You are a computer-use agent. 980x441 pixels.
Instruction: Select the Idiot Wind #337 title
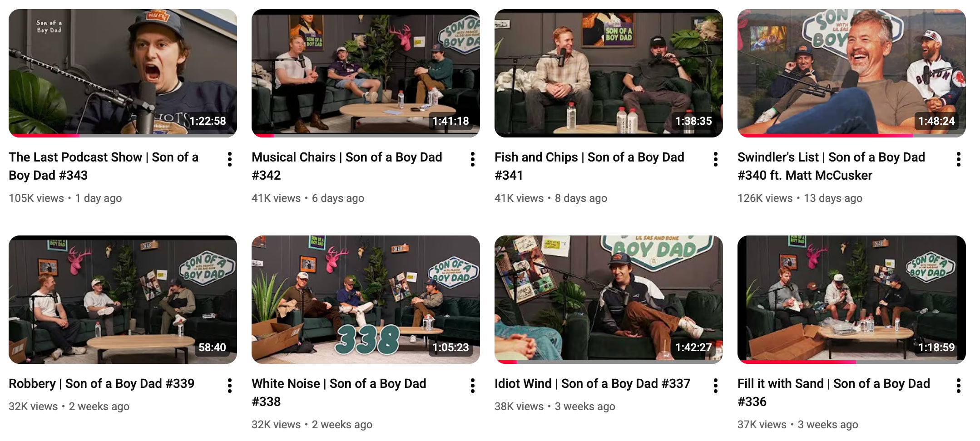click(592, 384)
